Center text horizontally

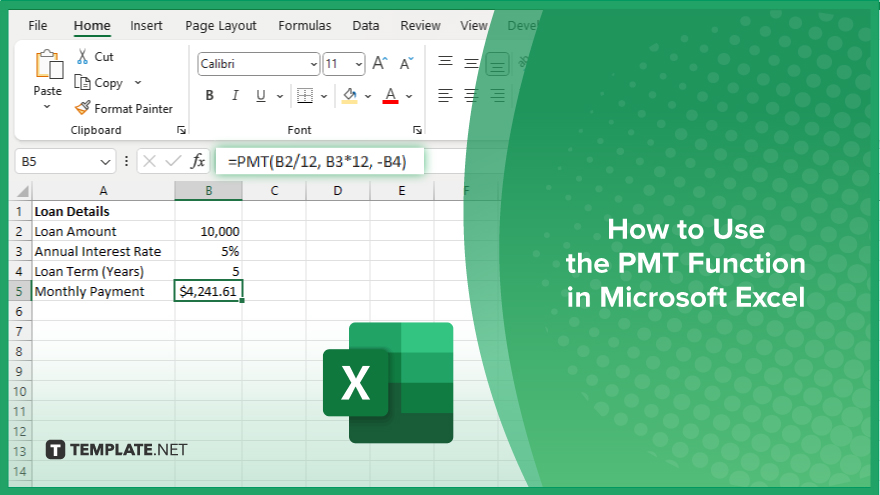click(x=471, y=96)
